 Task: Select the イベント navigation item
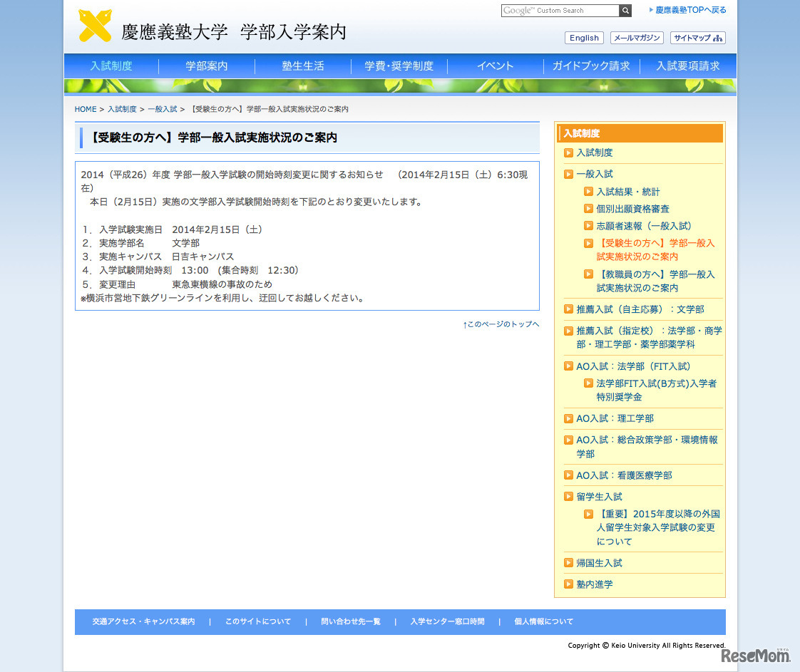click(x=495, y=66)
